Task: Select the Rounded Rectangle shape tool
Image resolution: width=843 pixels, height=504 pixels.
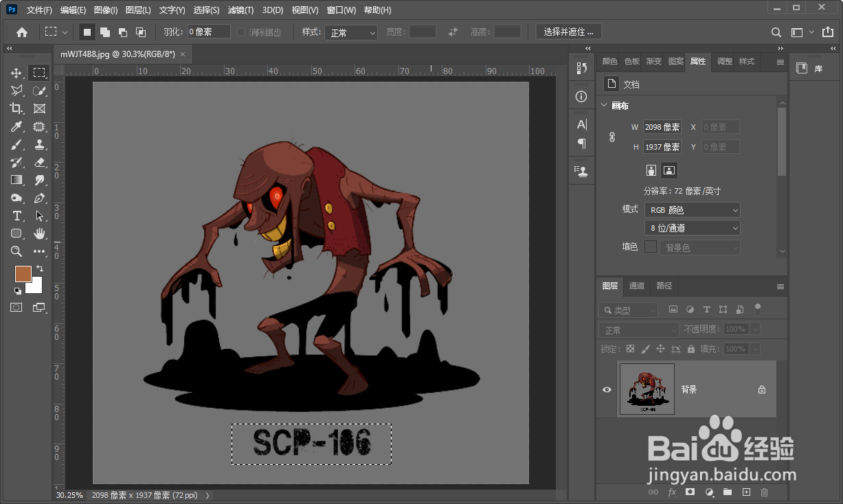Action: point(16,233)
